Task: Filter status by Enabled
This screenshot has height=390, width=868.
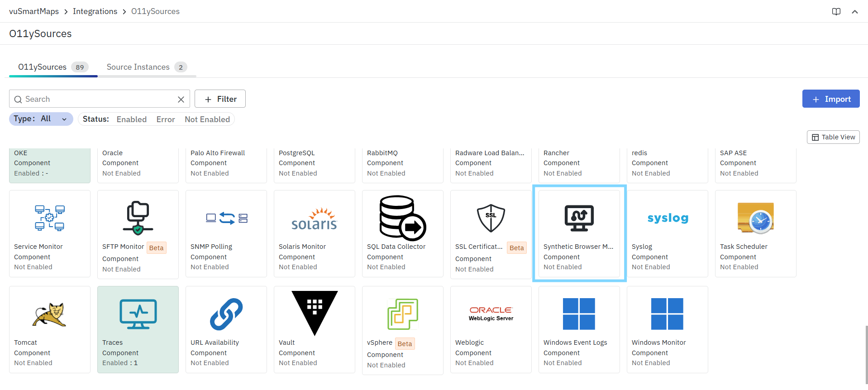Action: point(131,119)
